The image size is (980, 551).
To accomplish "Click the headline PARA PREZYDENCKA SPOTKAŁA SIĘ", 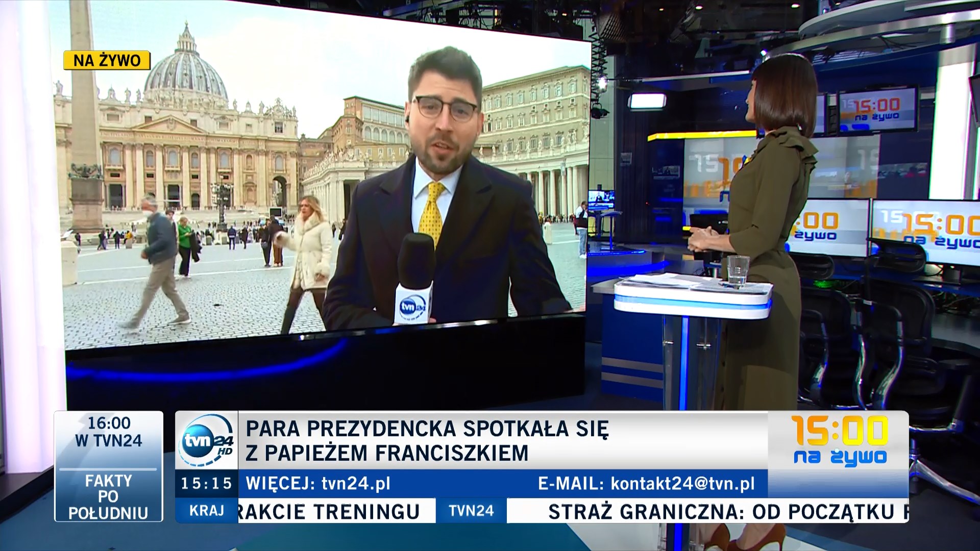I will coord(427,429).
